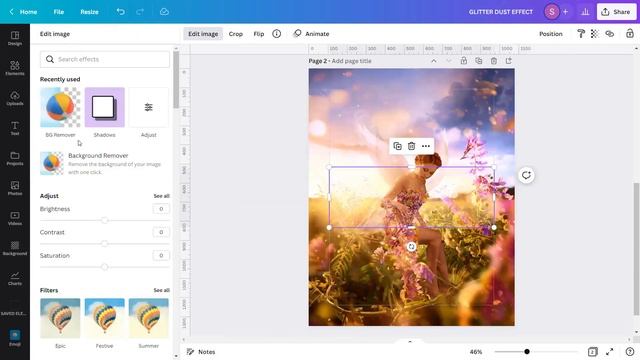The height and width of the screenshot is (360, 640).
Task: Click the Brightness slider handle
Action: click(x=104, y=220)
